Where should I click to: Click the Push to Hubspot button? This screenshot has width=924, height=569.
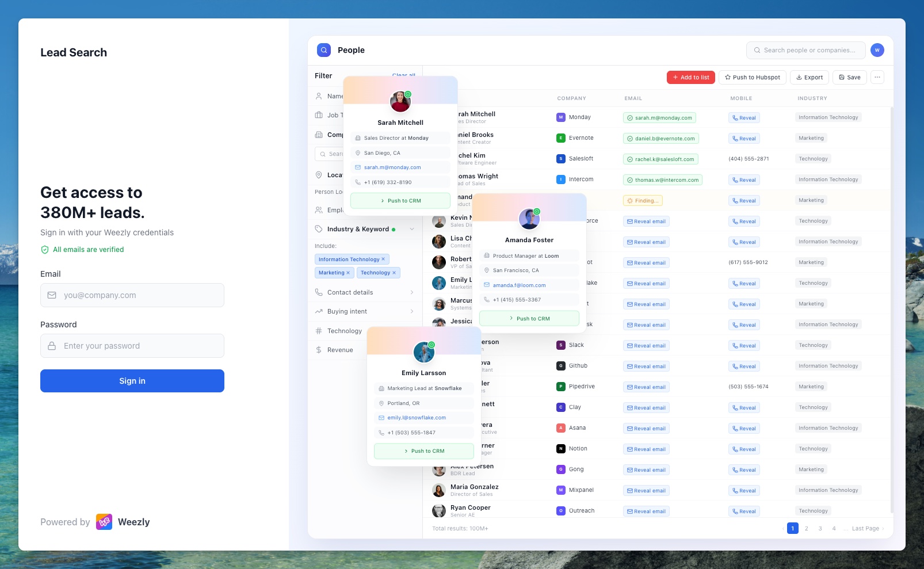pos(753,77)
